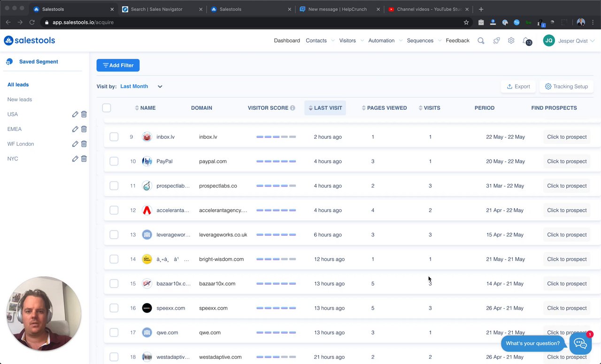601x364 pixels.
Task: Reload the page in Chrome
Action: [32, 22]
